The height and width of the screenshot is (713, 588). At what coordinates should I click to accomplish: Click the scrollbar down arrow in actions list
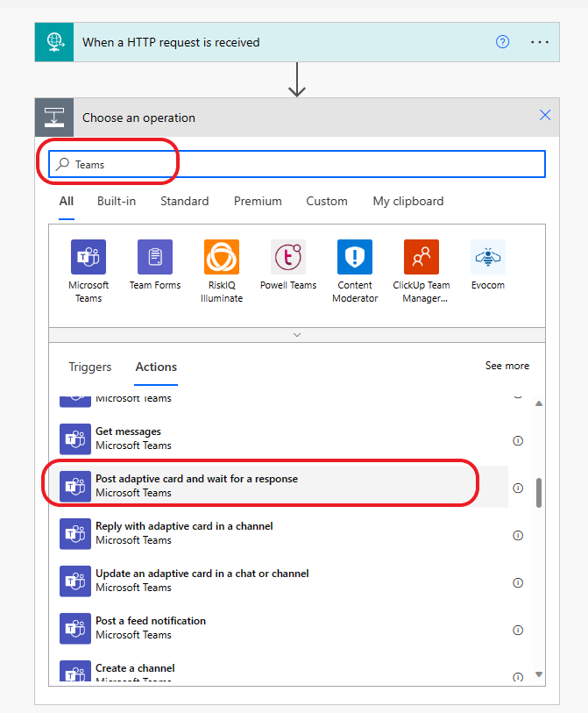pos(539,674)
